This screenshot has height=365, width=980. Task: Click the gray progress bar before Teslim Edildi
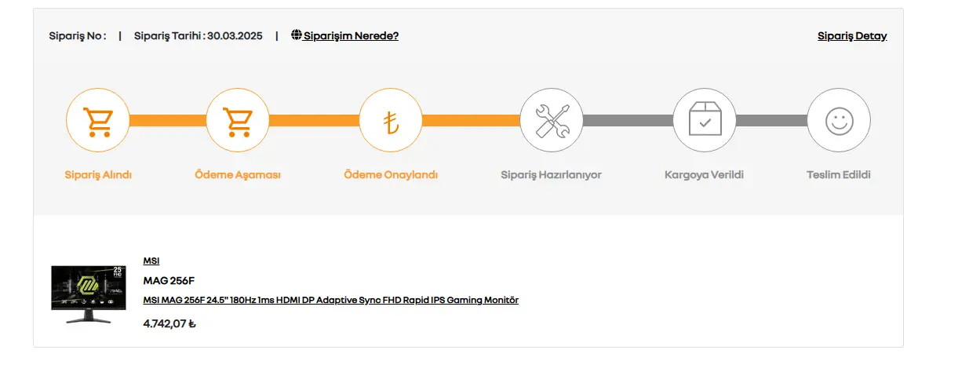pos(772,121)
